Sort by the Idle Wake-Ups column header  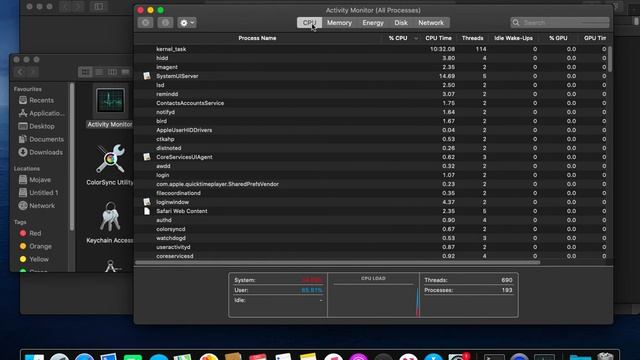tap(513, 38)
